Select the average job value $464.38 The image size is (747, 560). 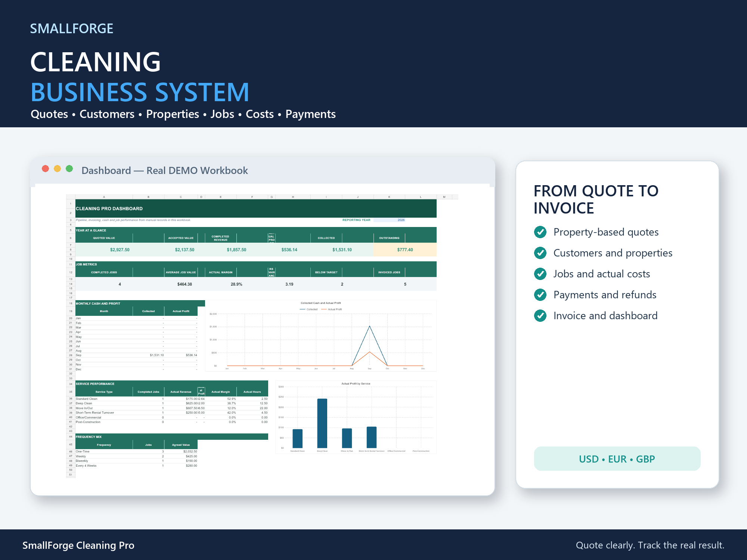pos(185,284)
